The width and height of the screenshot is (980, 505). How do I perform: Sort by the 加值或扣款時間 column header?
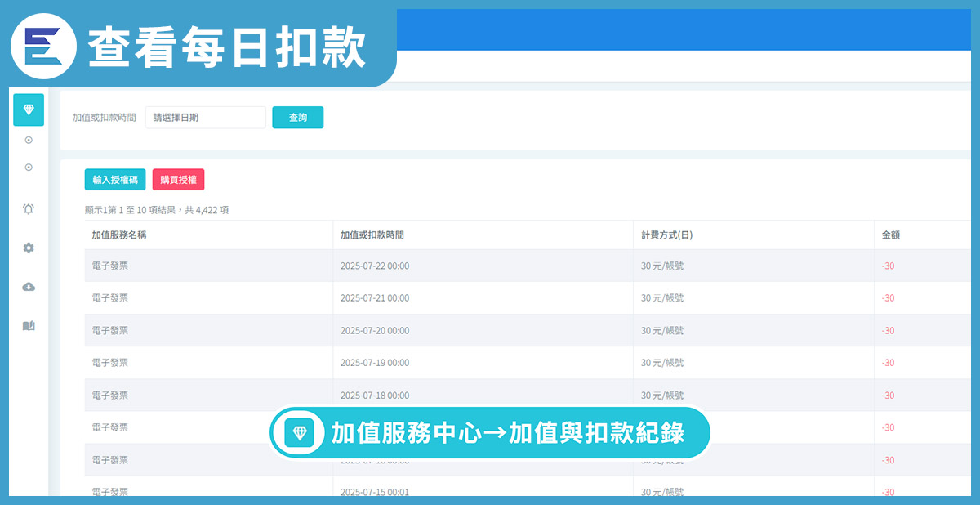pyautogui.click(x=372, y=235)
